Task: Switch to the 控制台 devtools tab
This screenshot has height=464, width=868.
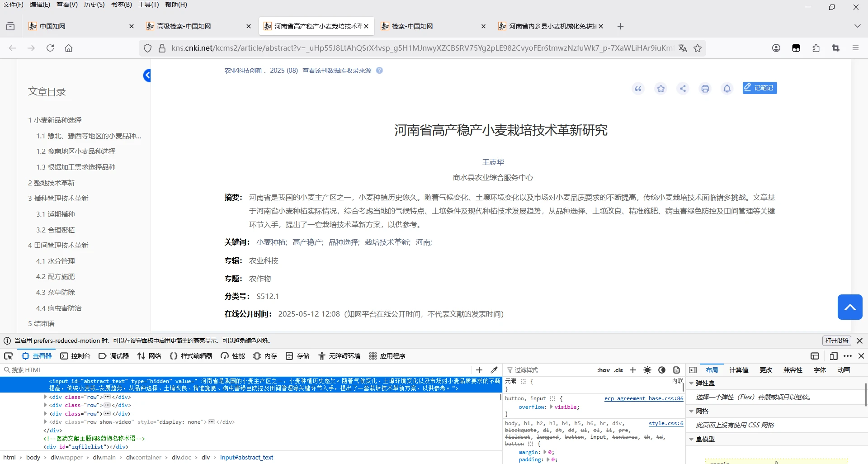Action: coord(75,356)
